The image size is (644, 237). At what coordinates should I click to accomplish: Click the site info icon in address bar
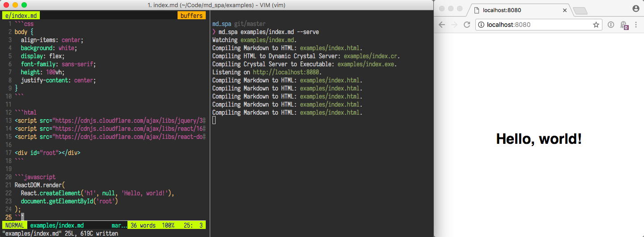(x=481, y=25)
